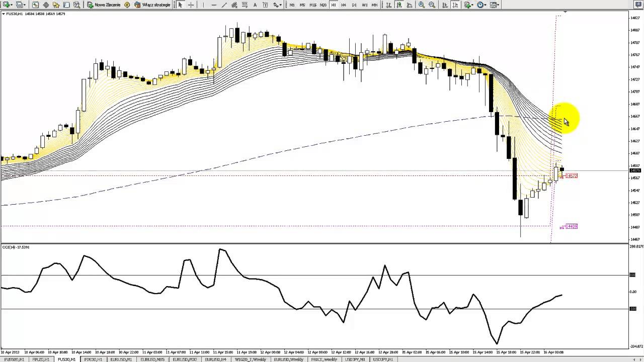Open the periodicity clock dropdown

click(481, 5)
